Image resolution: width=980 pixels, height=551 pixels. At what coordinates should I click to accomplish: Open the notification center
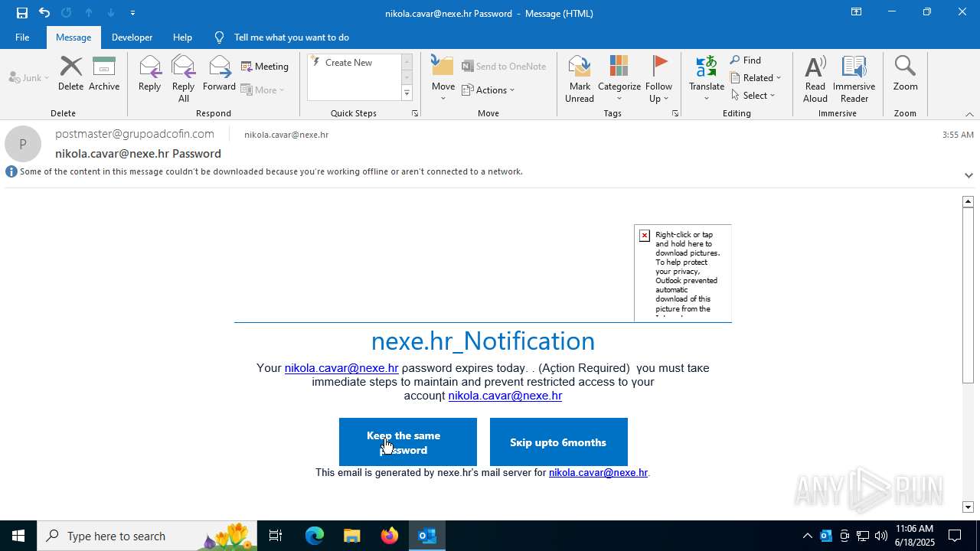(x=955, y=536)
